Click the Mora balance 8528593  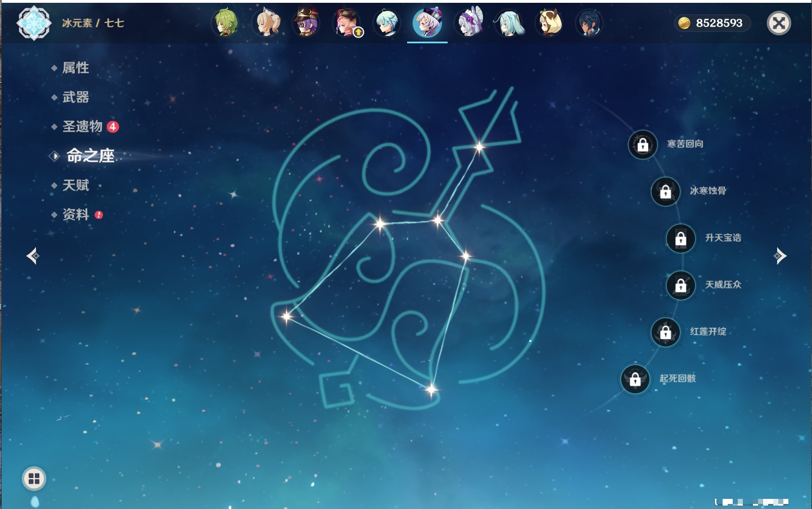point(712,23)
